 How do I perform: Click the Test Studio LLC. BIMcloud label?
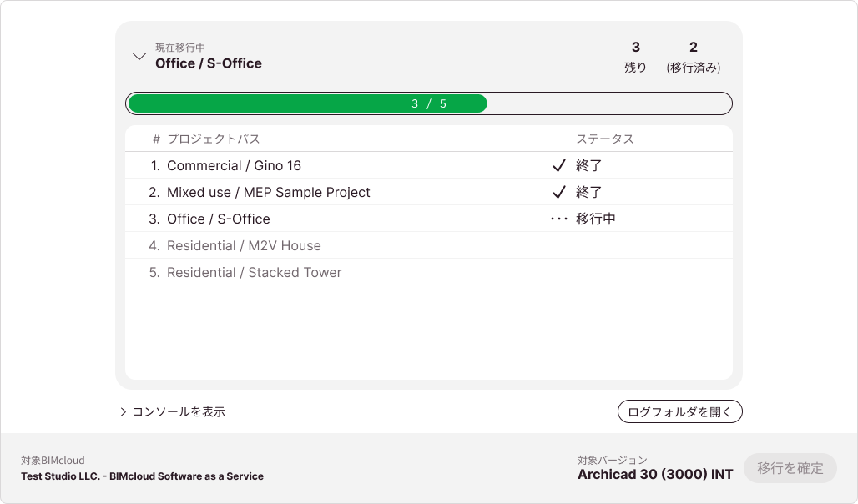pyautogui.click(x=142, y=476)
